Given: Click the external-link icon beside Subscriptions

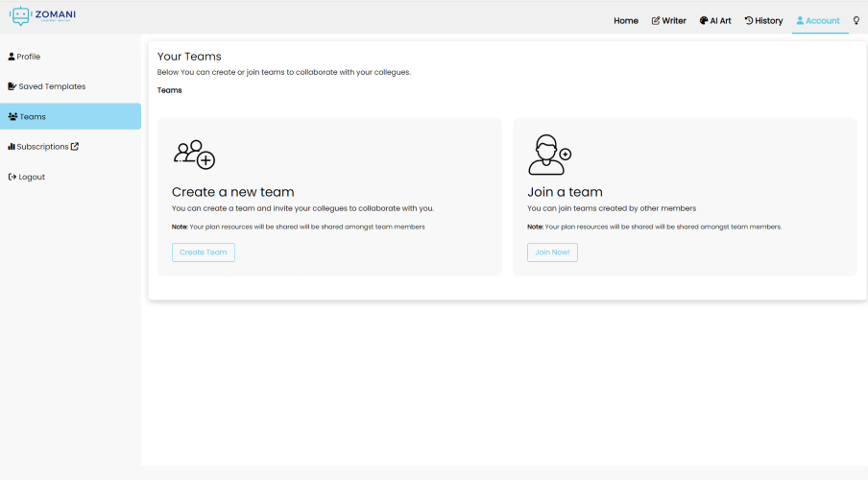Looking at the screenshot, I should click(75, 146).
